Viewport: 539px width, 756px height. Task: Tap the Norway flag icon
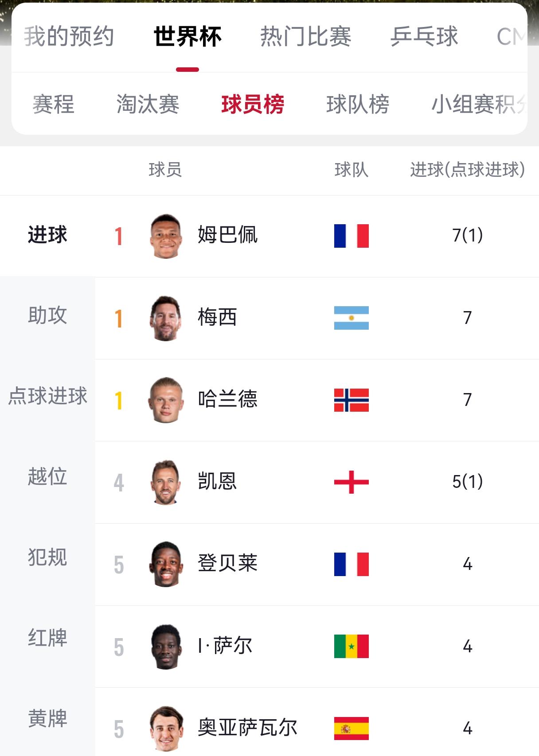pos(351,400)
